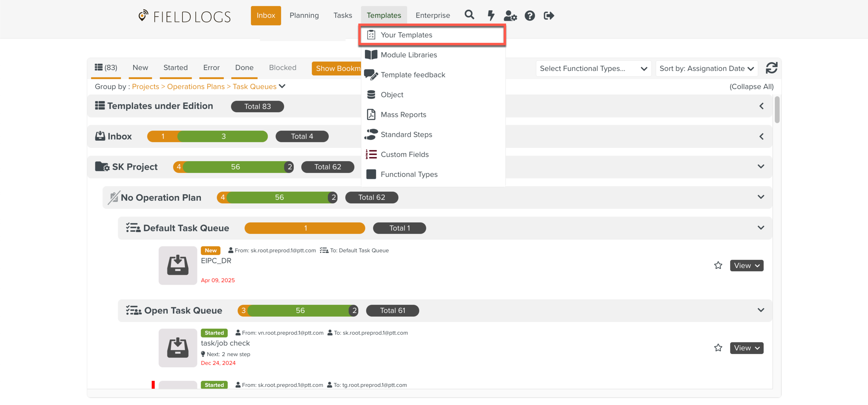Click the help question mark icon
Screen dimensions: 868x405
pos(529,16)
